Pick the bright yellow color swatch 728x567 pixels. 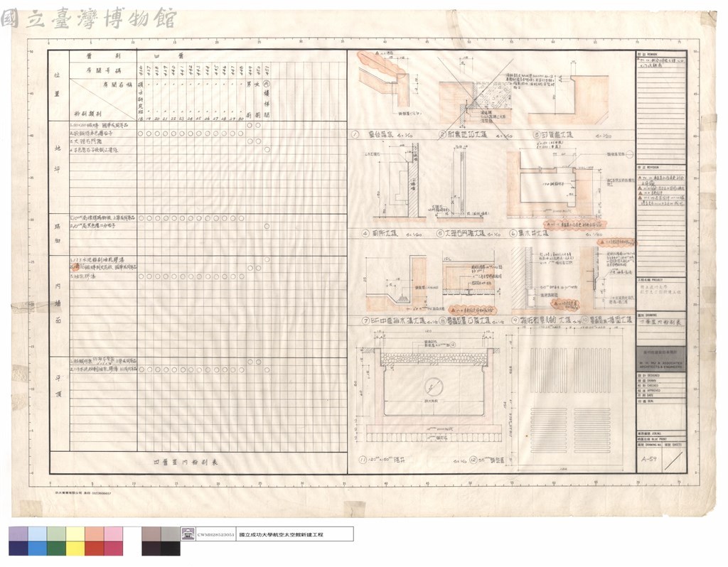coord(75,549)
